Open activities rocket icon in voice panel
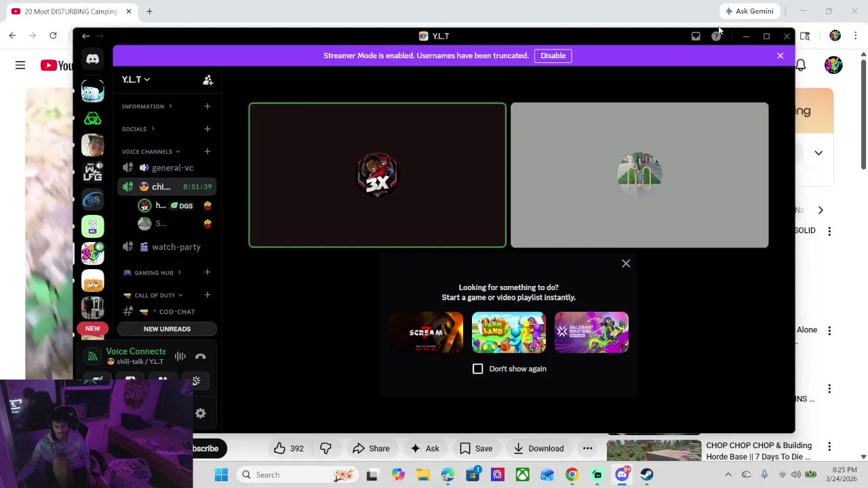The width and height of the screenshot is (868, 488). click(x=196, y=381)
